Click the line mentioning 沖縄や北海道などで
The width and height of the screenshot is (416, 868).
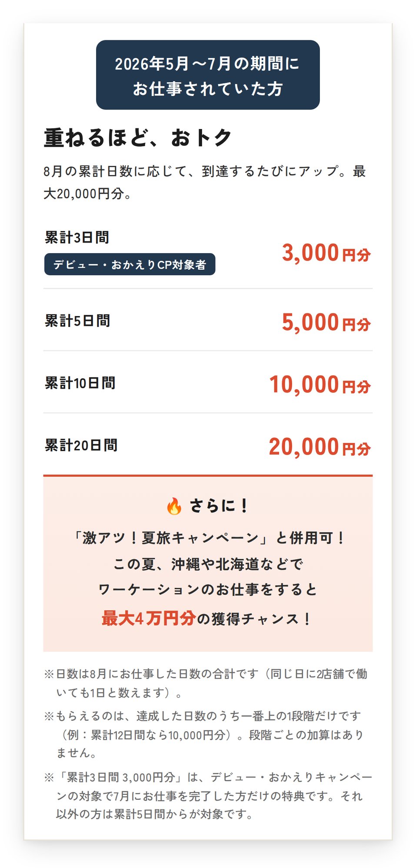pos(208,564)
